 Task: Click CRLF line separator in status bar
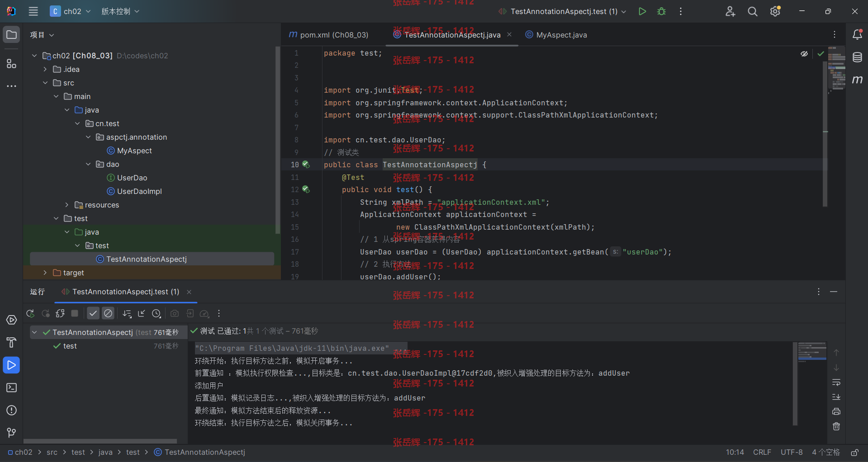[x=762, y=453]
